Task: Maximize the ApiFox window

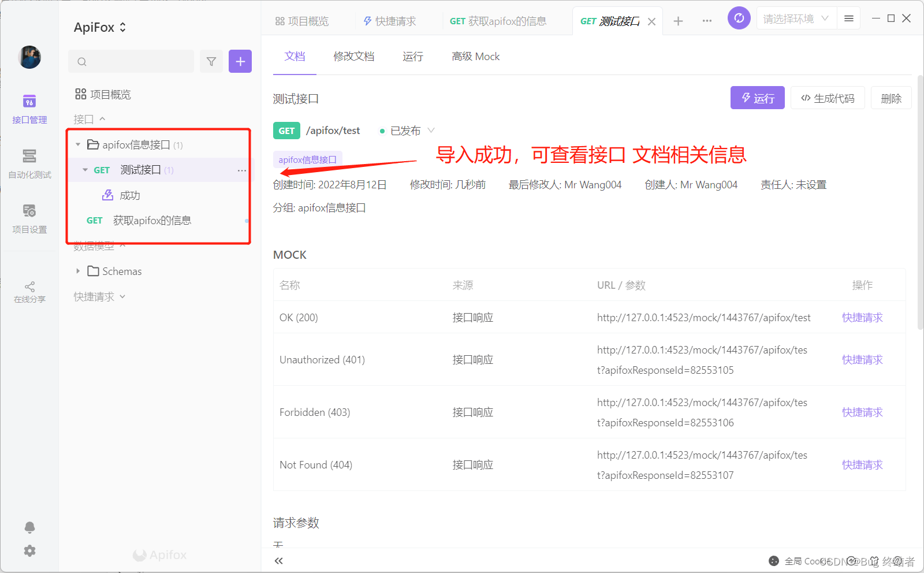Action: pyautogui.click(x=891, y=18)
